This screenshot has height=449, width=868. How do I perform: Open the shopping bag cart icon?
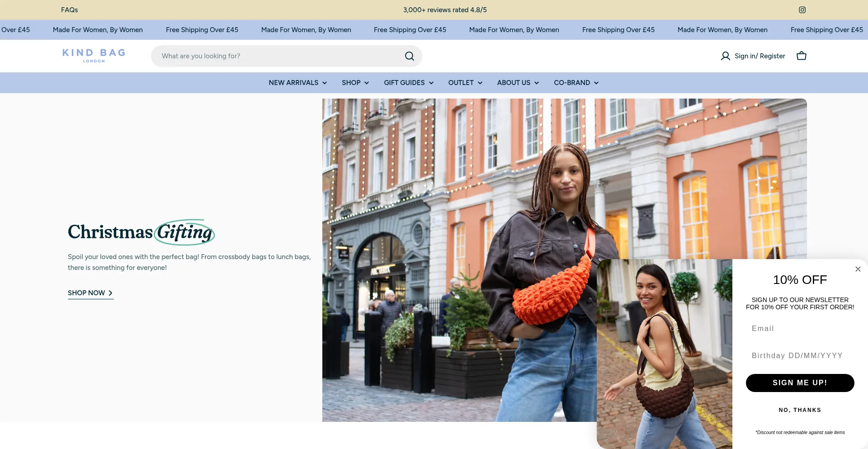click(801, 56)
